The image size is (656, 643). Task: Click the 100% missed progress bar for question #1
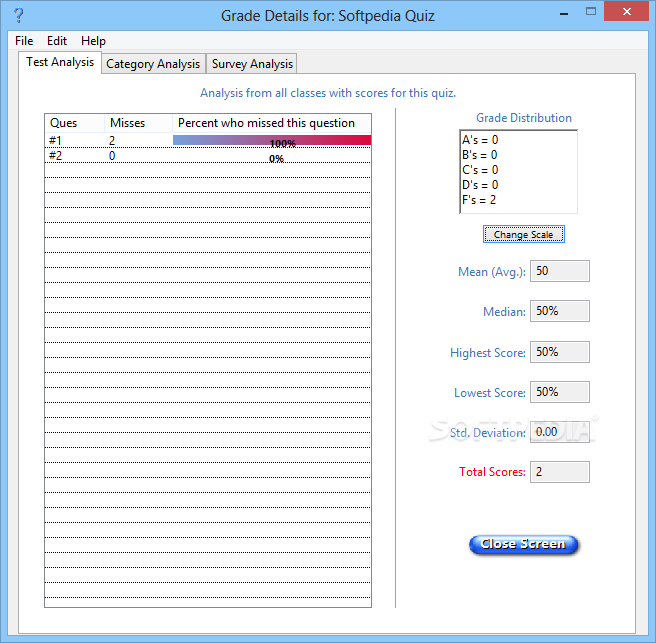pyautogui.click(x=272, y=141)
